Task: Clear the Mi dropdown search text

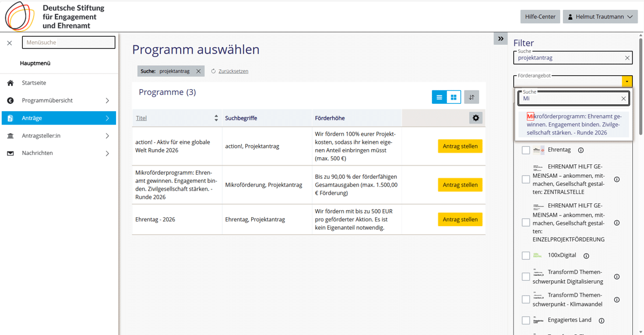Action: tap(623, 98)
